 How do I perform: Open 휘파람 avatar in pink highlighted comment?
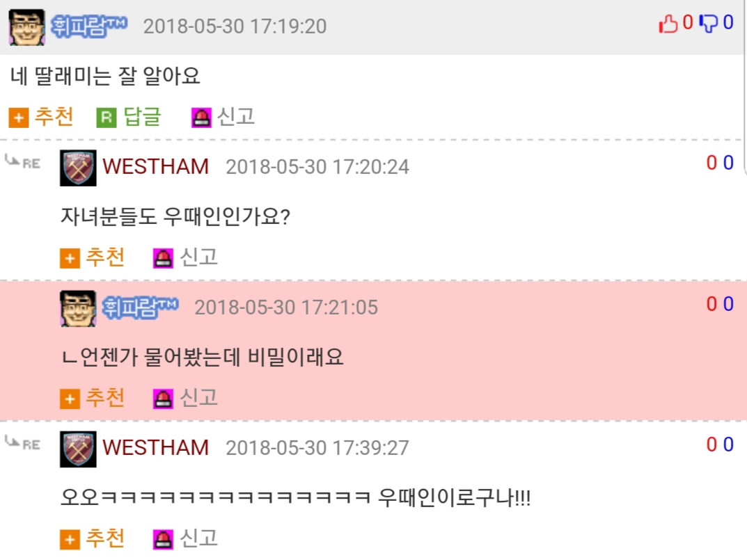click(x=78, y=308)
